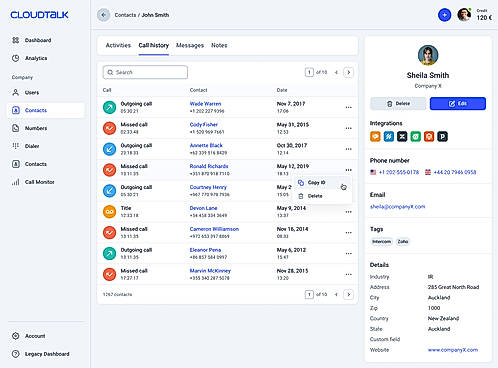Image resolution: width=498 pixels, height=368 pixels.
Task: Choose Delete from the context menu
Action: click(x=322, y=196)
